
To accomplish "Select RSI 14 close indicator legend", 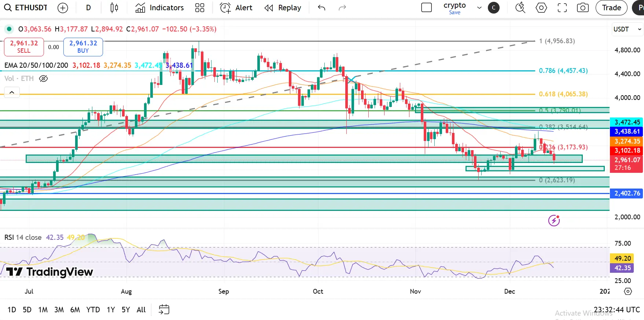I will click(23, 237).
